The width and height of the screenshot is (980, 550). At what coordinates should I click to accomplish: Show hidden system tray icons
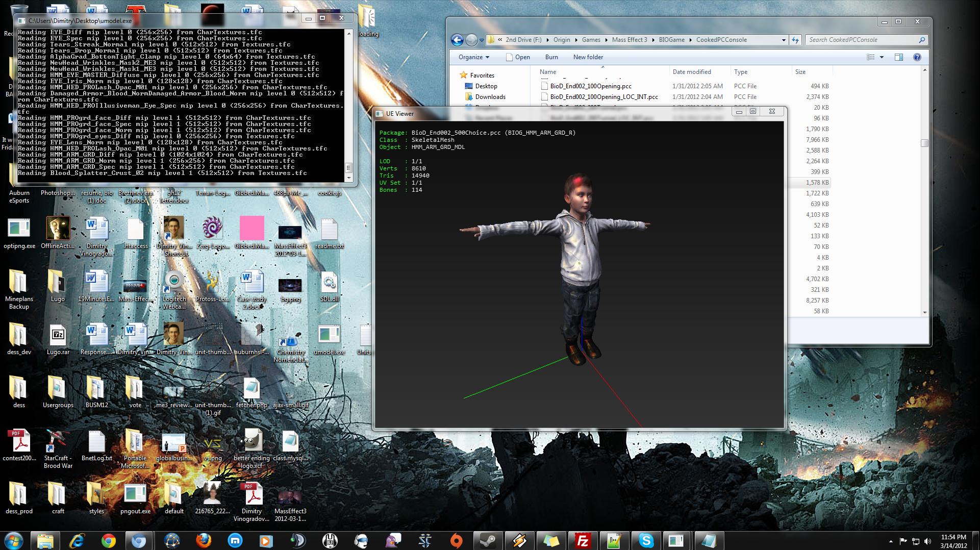point(891,541)
